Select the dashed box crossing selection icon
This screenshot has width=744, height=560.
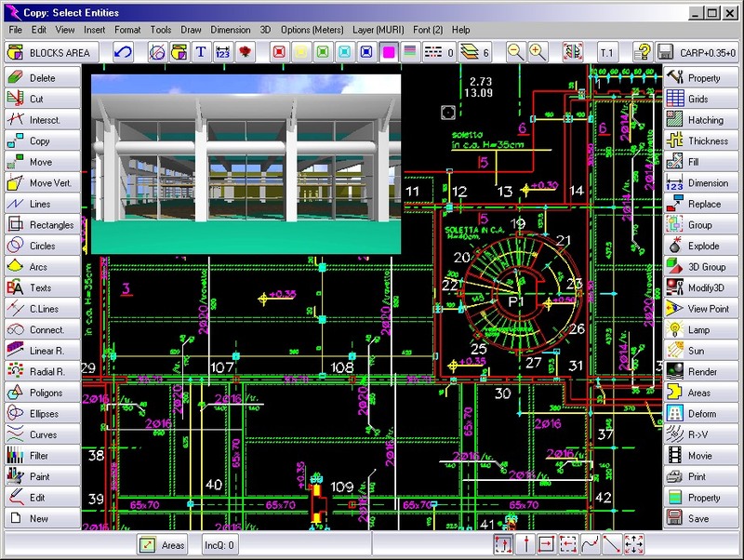point(568,544)
